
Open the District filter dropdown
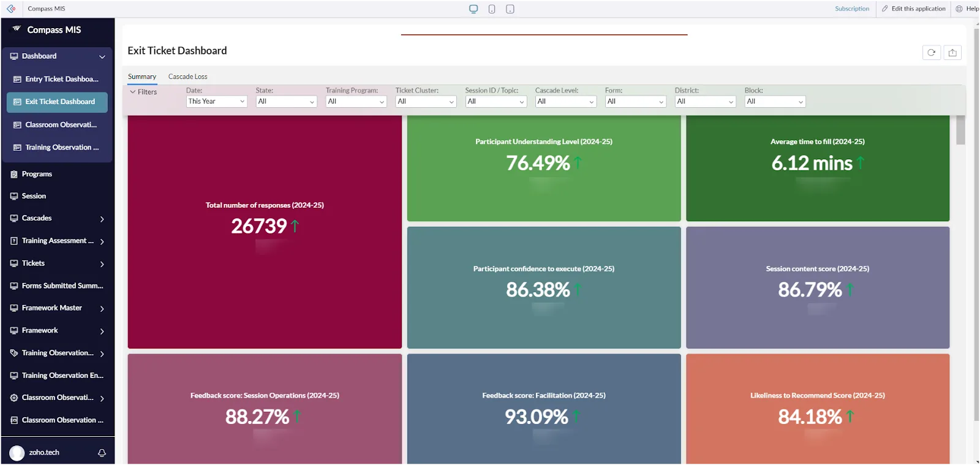pyautogui.click(x=706, y=102)
